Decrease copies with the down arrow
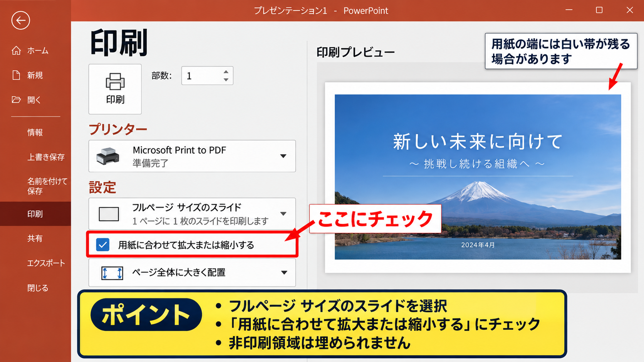644x362 pixels. [226, 80]
